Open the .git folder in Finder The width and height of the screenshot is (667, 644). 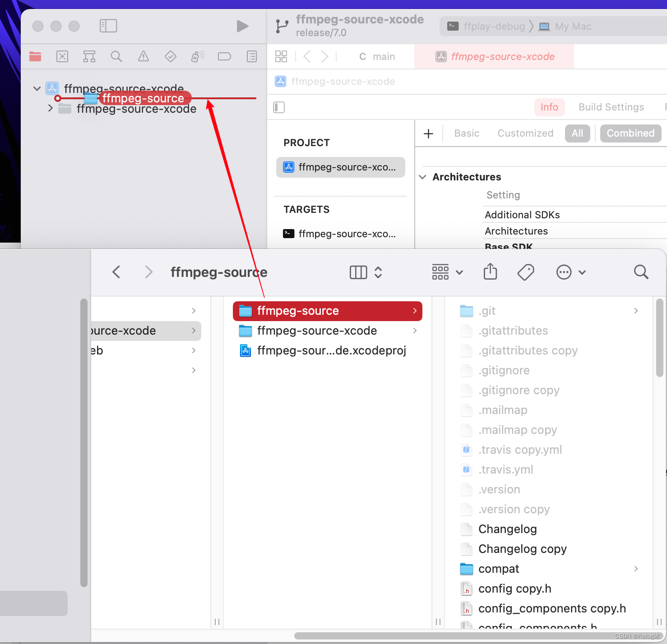pos(549,311)
